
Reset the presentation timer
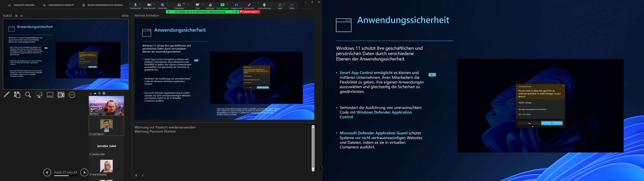point(22,16)
